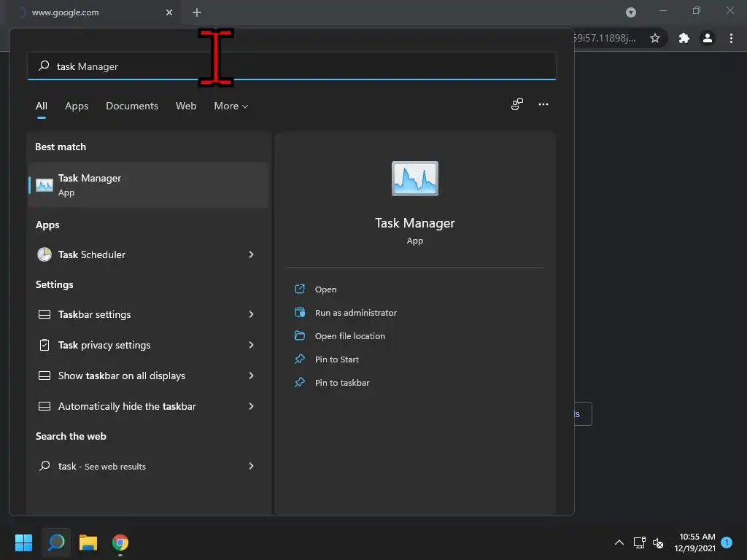Open the Task Manager best match result

148,184
